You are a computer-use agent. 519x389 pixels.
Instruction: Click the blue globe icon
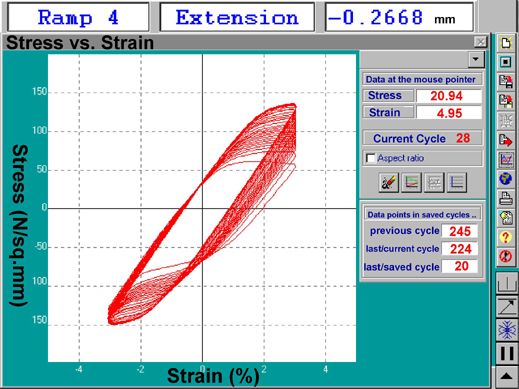[x=506, y=179]
